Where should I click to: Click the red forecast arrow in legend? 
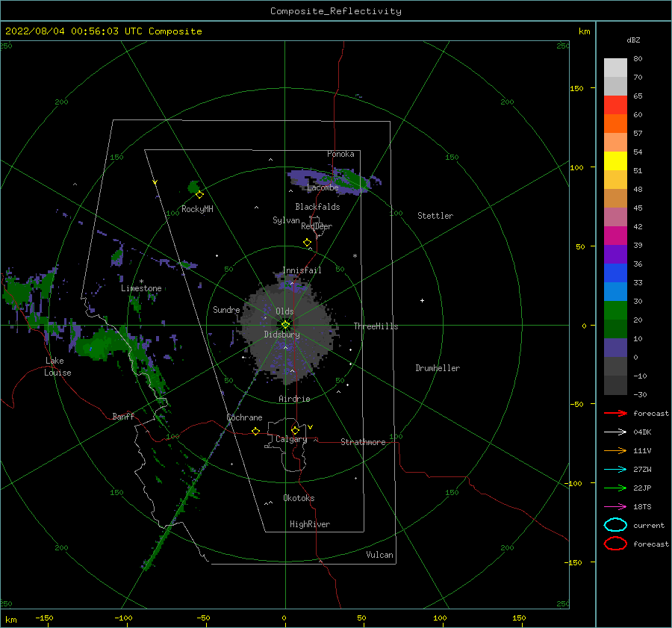615,413
